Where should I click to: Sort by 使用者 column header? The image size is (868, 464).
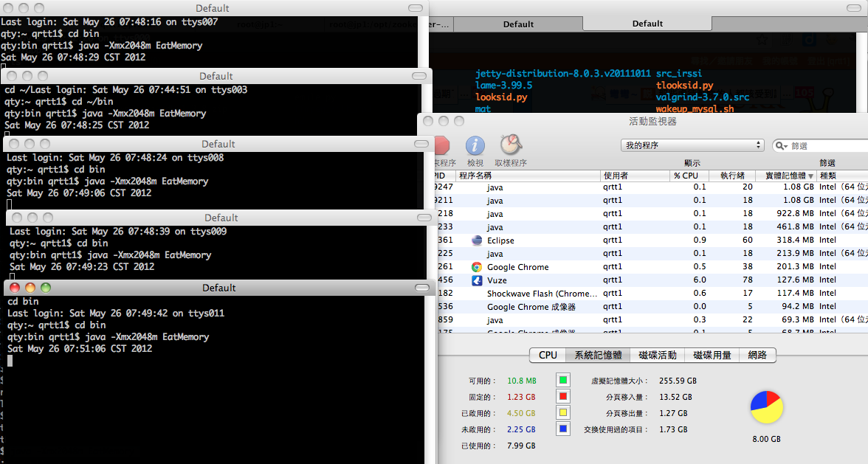point(635,176)
